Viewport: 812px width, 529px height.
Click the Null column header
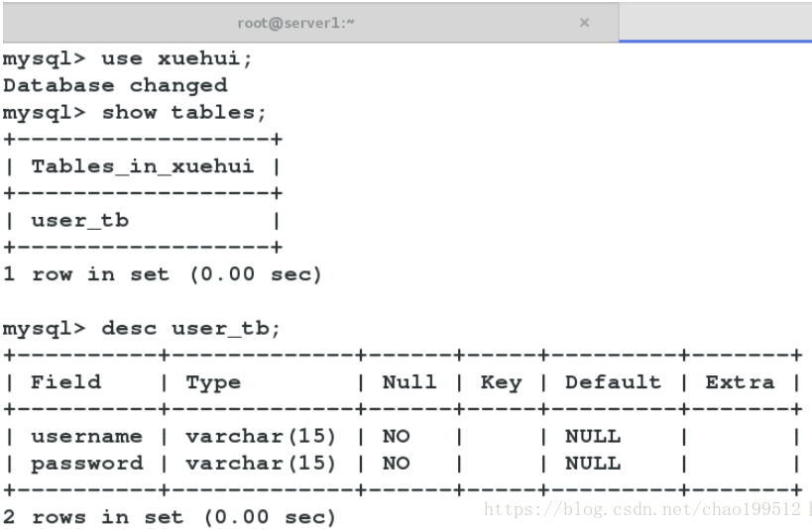(x=409, y=382)
